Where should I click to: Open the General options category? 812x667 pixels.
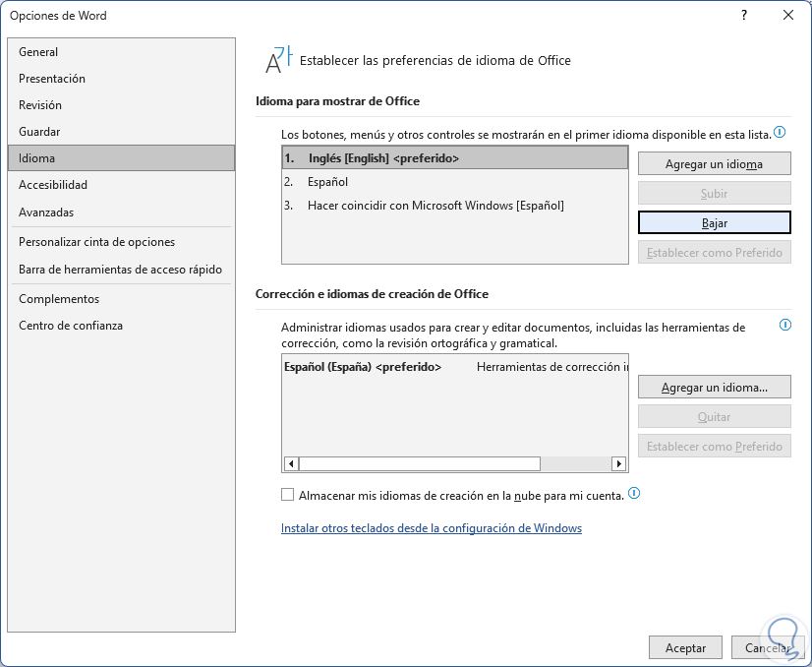[x=38, y=52]
